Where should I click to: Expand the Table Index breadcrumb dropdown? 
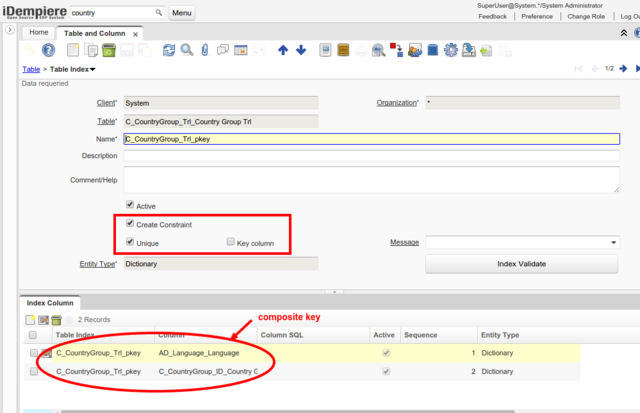tap(92, 69)
